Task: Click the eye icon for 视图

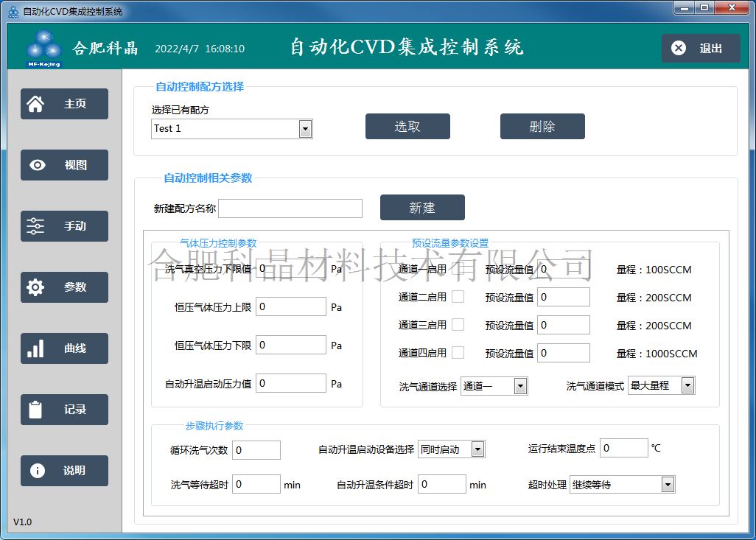Action: 37,165
